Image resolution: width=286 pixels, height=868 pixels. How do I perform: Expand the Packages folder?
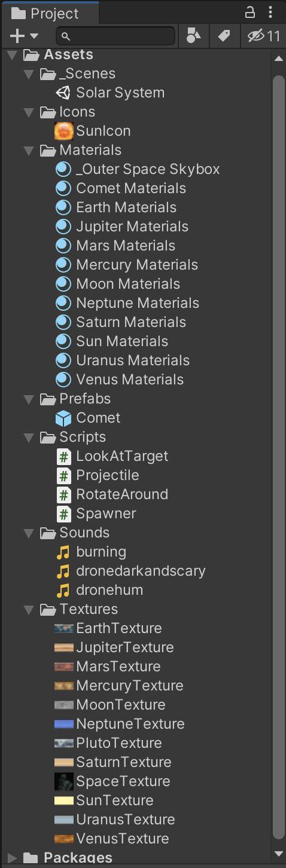(13, 858)
